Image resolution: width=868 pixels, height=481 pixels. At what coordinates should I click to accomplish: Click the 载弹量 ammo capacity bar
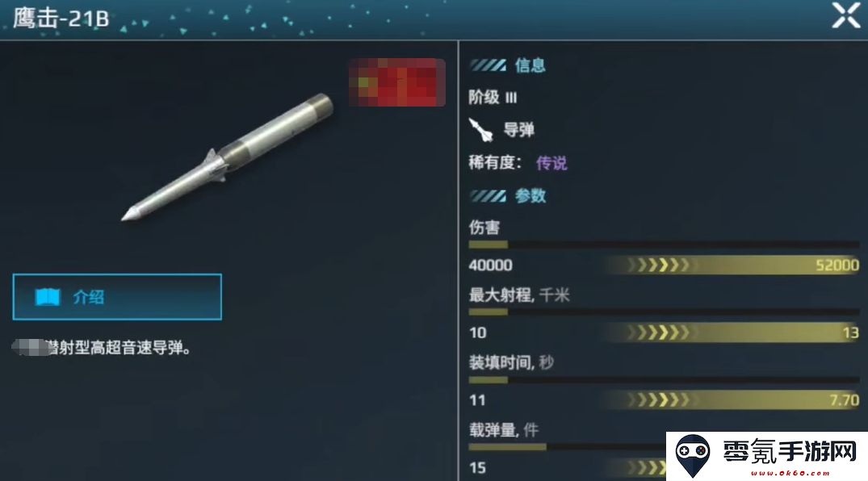tap(568, 446)
